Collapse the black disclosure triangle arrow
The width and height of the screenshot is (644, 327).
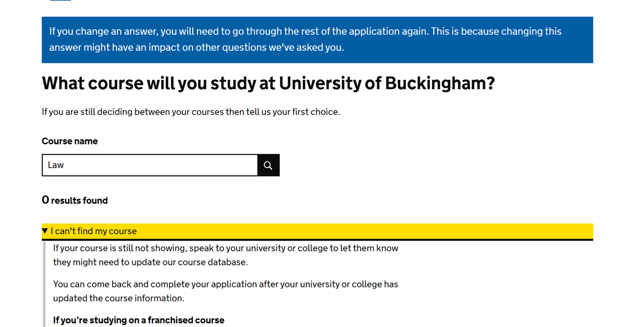click(45, 231)
